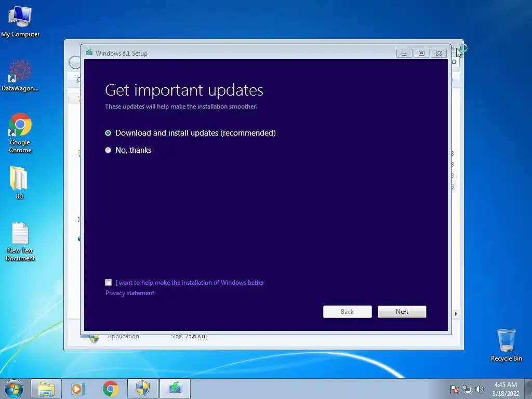Launch Windows Media Player from taskbar
The image size is (532, 399).
(78, 389)
